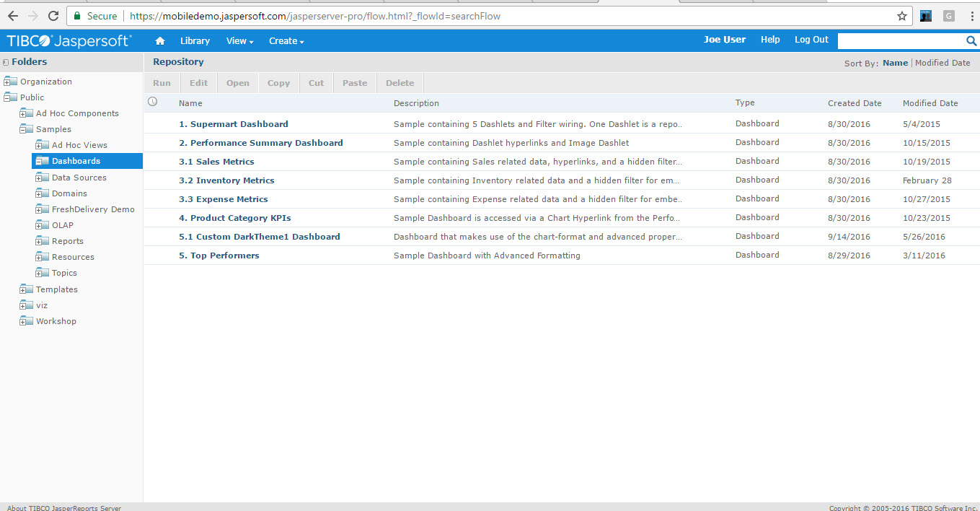Viewport: 980px width, 511px height.
Task: Click Log Out
Action: coord(811,40)
